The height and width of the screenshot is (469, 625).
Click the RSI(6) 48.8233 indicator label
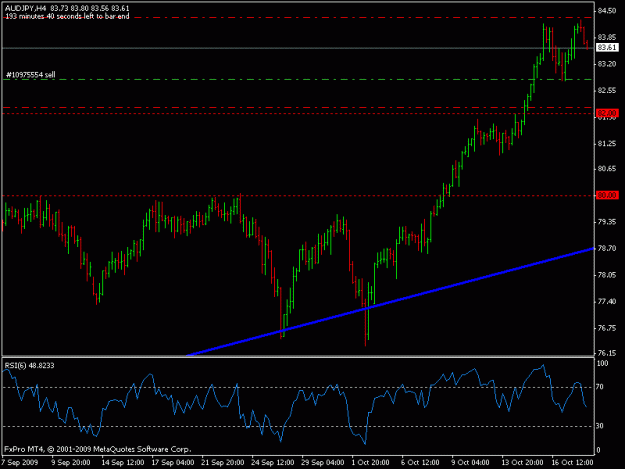(x=29, y=365)
